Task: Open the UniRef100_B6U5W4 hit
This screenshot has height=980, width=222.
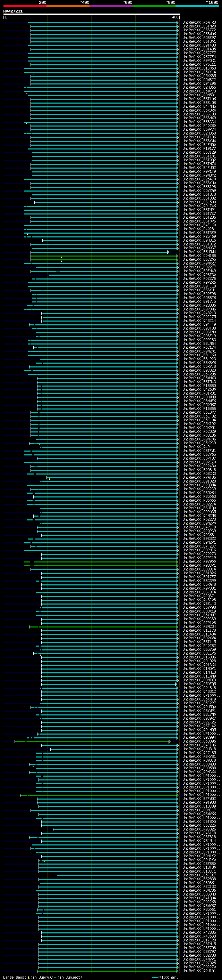Action: coord(199,252)
